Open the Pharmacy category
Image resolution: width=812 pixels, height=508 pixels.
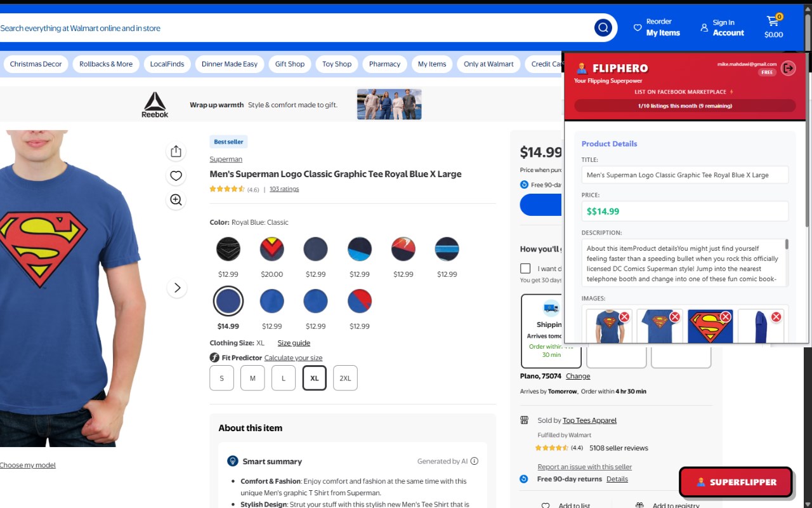click(x=384, y=64)
